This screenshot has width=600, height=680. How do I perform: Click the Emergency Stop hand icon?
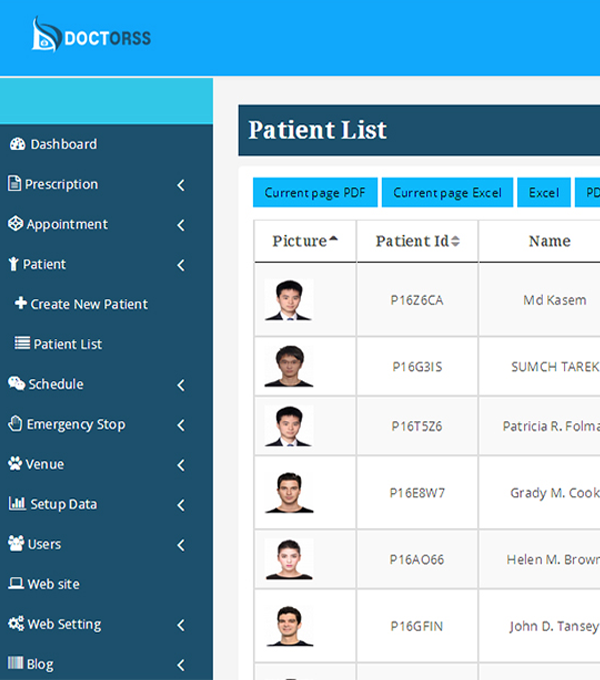tap(16, 423)
